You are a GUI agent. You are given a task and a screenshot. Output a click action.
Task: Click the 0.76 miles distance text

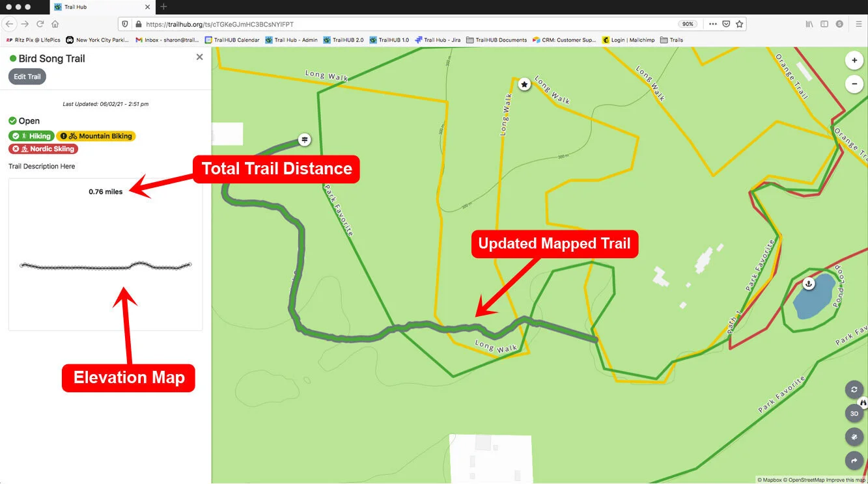[105, 192]
